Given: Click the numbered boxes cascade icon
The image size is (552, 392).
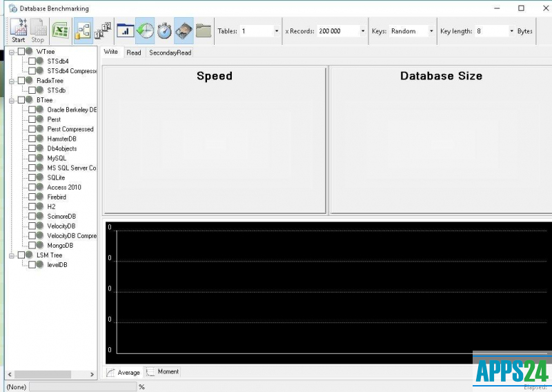Looking at the screenshot, I should pyautogui.click(x=102, y=31).
